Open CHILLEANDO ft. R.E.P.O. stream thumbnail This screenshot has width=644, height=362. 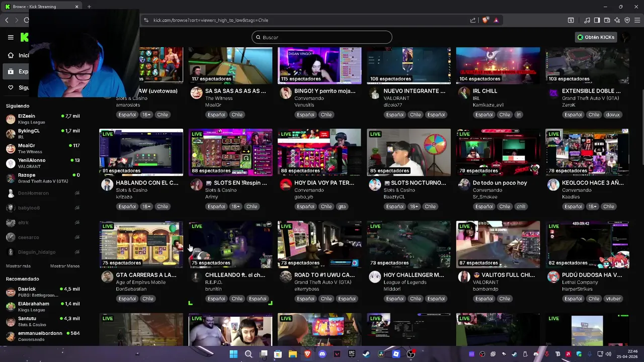click(230, 244)
